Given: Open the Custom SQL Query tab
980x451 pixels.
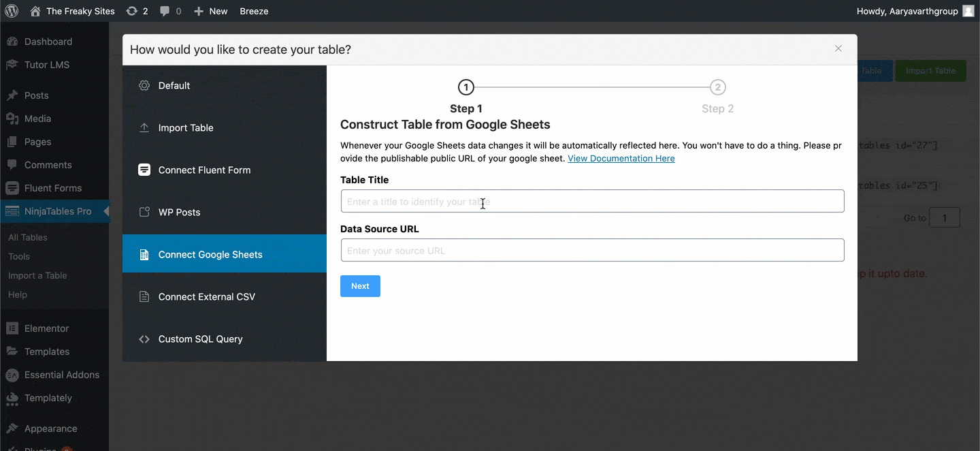Looking at the screenshot, I should [225, 339].
